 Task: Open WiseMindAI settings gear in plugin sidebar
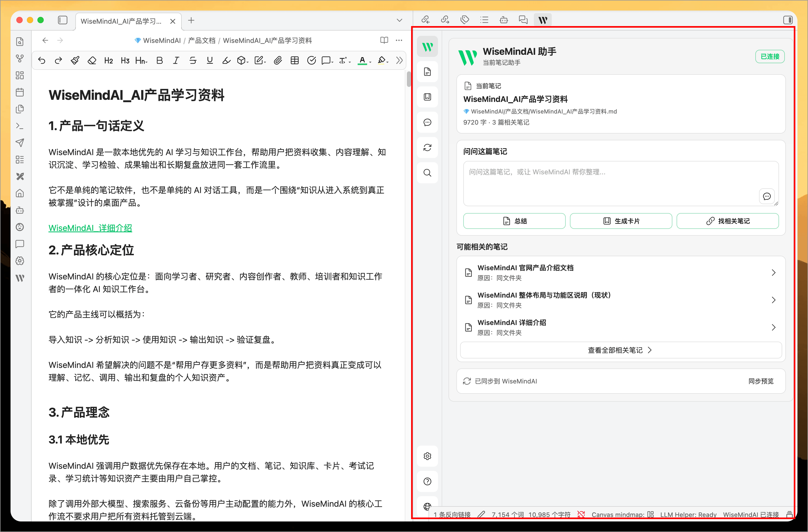pyautogui.click(x=427, y=456)
